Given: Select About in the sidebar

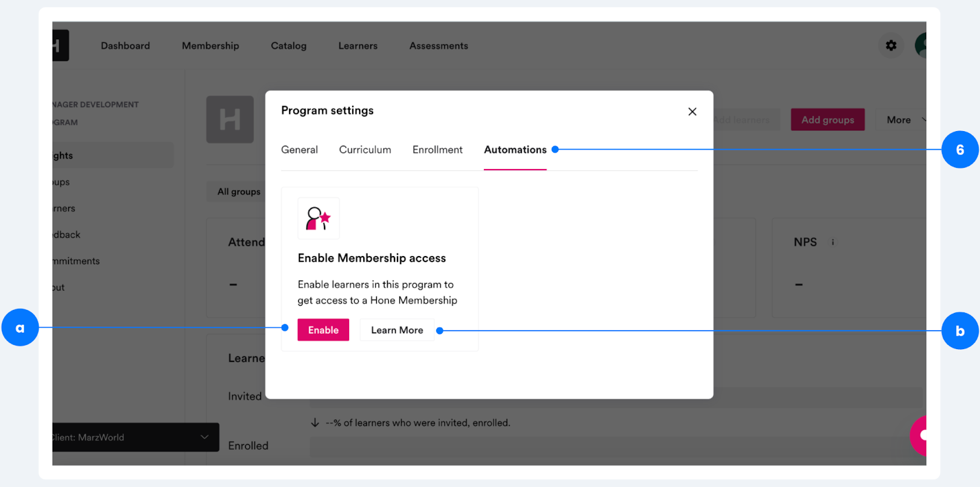Looking at the screenshot, I should pyautogui.click(x=58, y=287).
